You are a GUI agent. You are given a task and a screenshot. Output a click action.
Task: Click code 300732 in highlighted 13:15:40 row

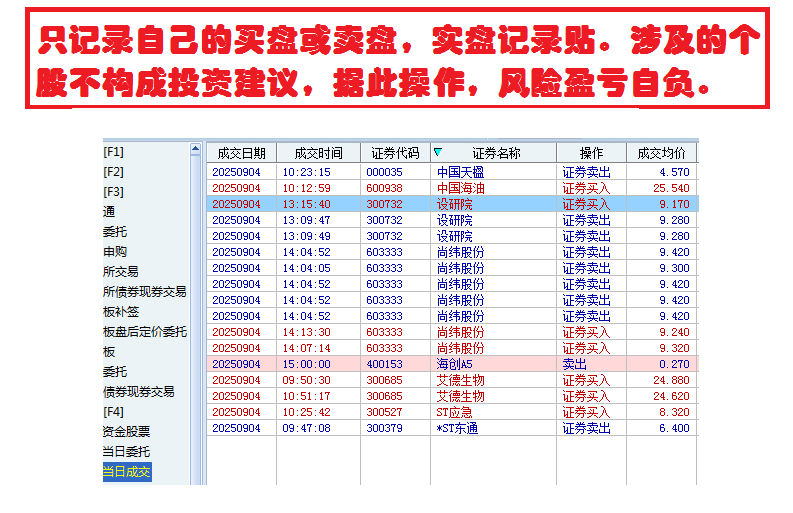pos(384,204)
